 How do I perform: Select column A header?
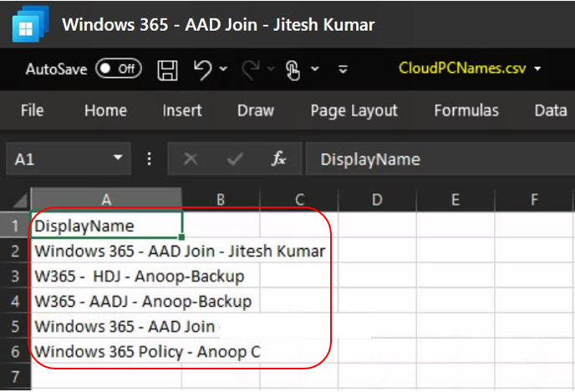pos(106,200)
